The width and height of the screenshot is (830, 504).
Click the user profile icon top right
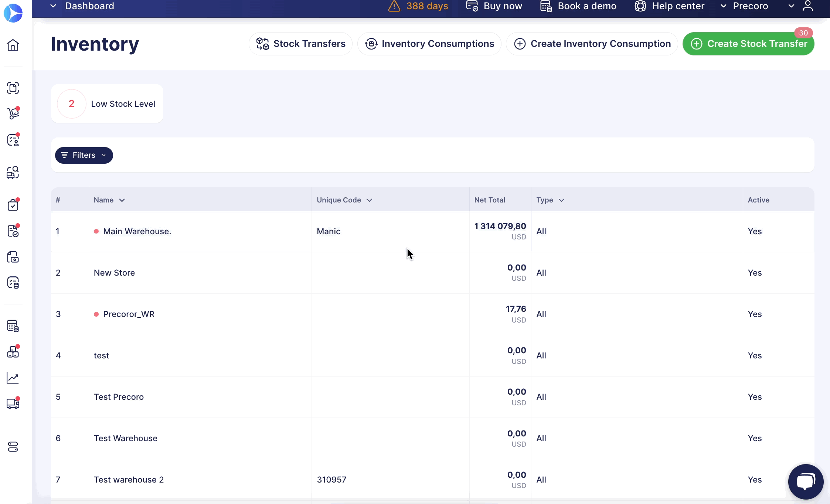click(x=808, y=6)
